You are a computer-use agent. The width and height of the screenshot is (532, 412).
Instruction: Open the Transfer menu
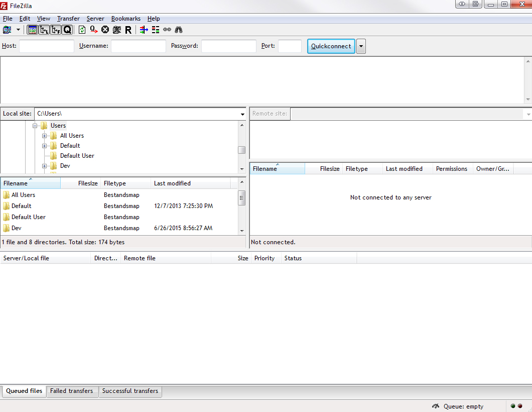tap(68, 19)
